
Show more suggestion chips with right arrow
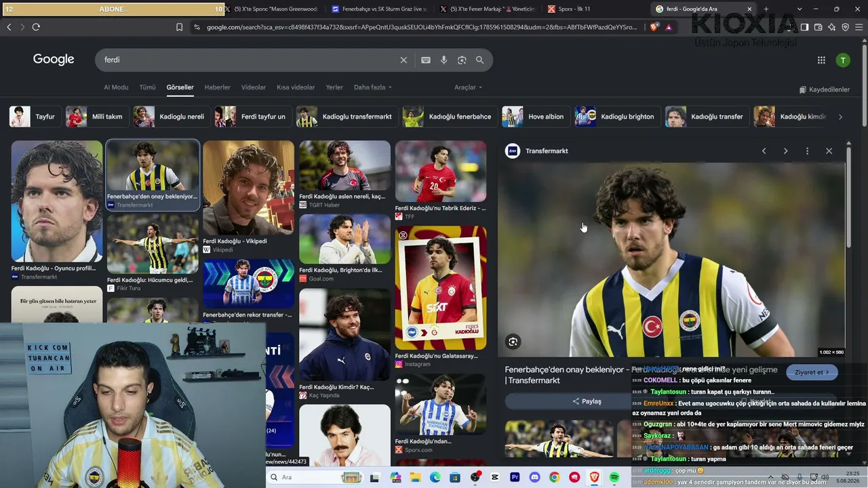coord(840,117)
